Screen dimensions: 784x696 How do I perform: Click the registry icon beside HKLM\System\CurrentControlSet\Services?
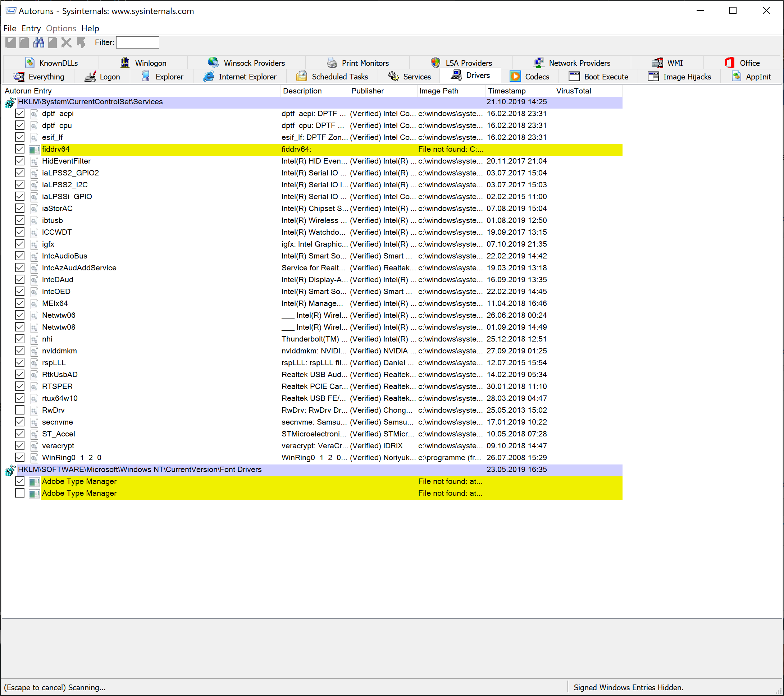pyautogui.click(x=10, y=102)
